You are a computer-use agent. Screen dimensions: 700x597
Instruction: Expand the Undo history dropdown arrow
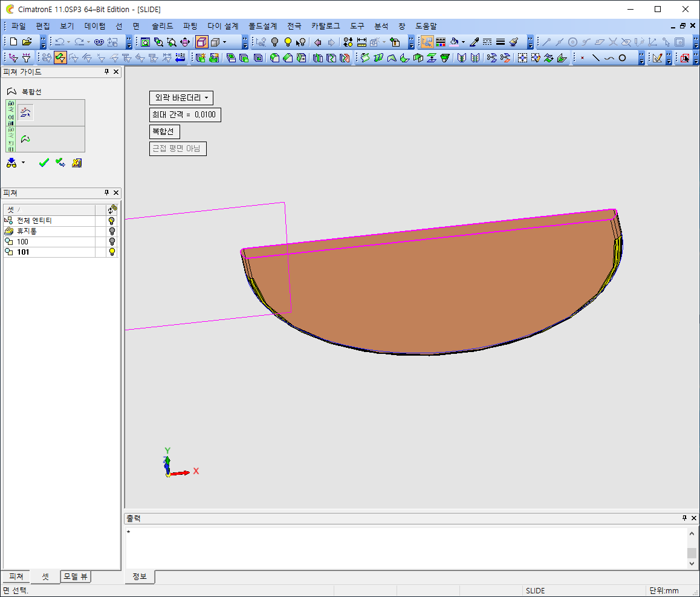69,42
